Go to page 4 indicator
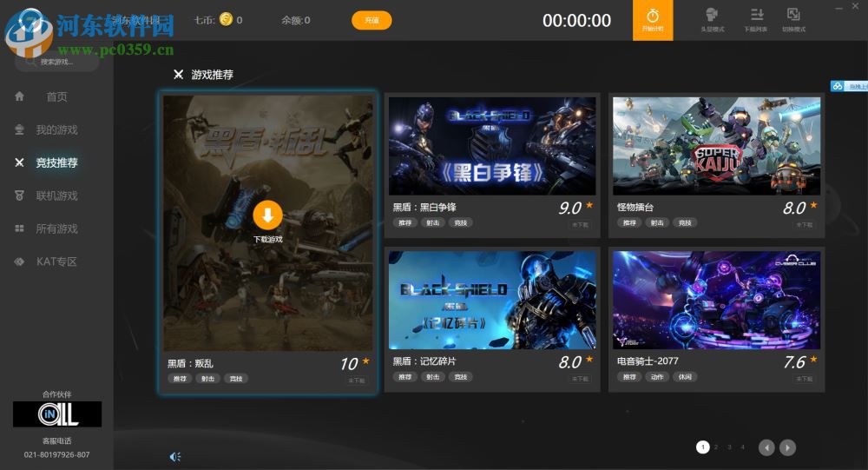The height and width of the screenshot is (470, 868). coord(743,447)
